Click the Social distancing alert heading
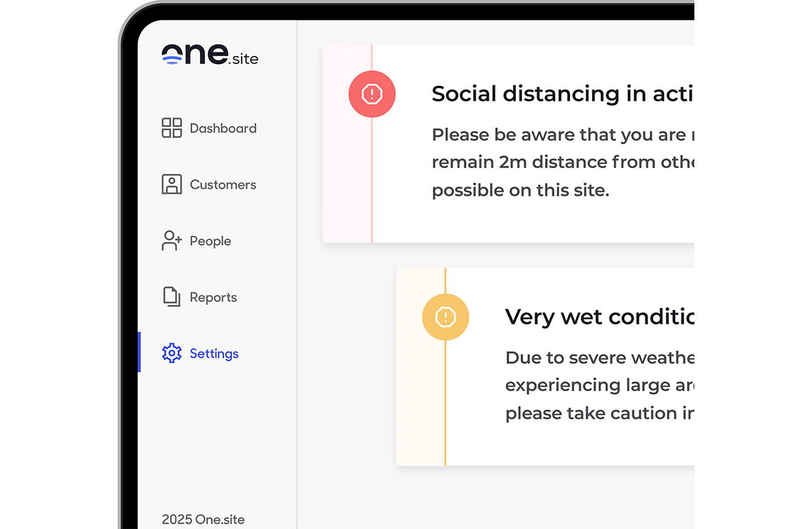The image size is (812, 529). tap(562, 93)
